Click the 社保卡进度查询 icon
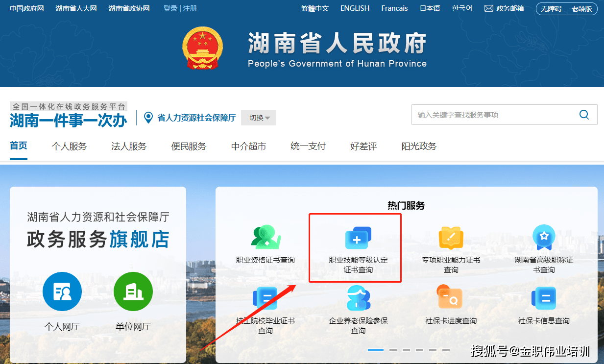The image size is (604, 364). click(x=450, y=297)
